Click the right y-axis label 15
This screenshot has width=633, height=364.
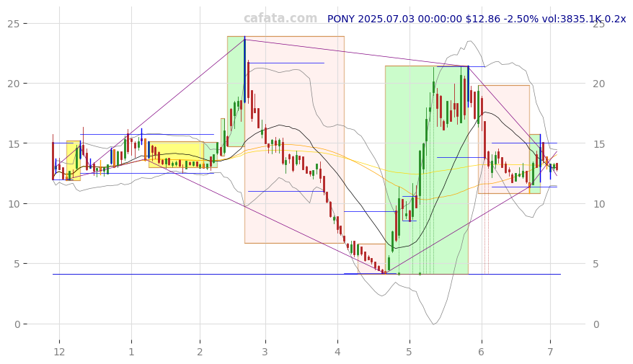(598, 144)
